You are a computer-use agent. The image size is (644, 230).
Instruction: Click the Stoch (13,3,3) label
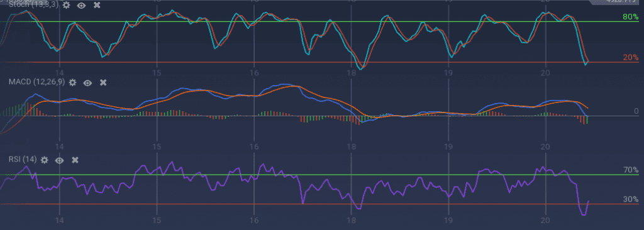34,5
